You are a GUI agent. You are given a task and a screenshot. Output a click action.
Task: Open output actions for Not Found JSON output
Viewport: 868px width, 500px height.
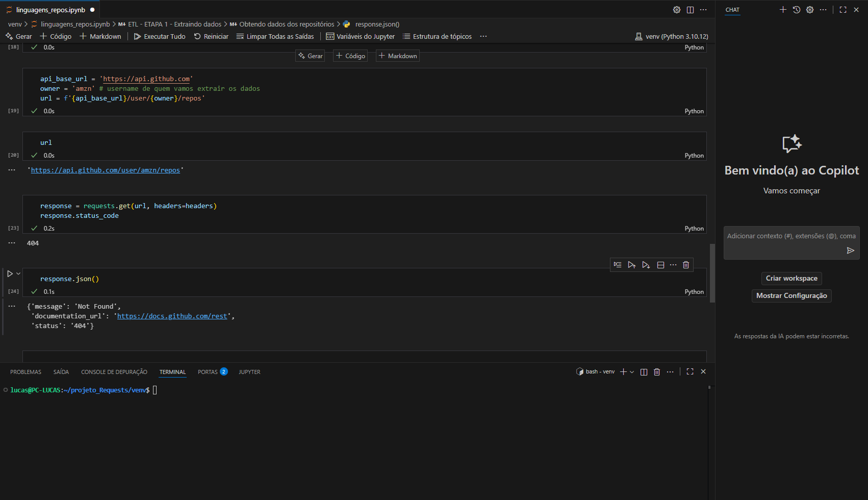pos(12,307)
